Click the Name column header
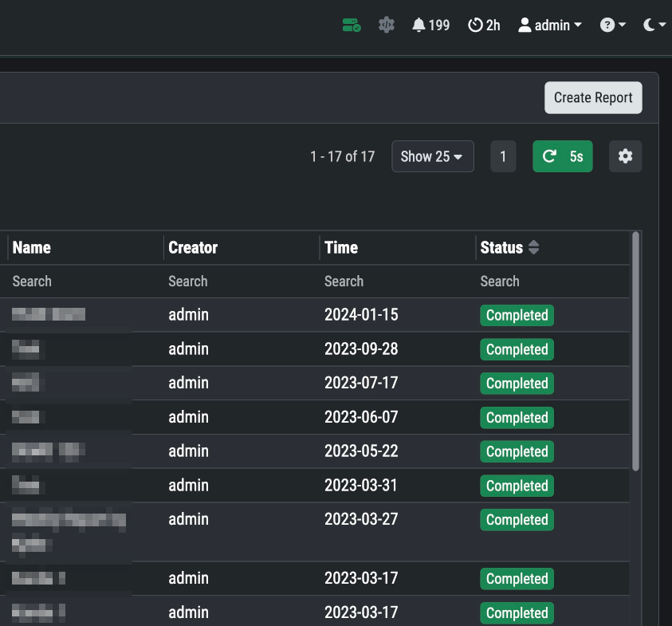This screenshot has height=626, width=672. coord(32,248)
